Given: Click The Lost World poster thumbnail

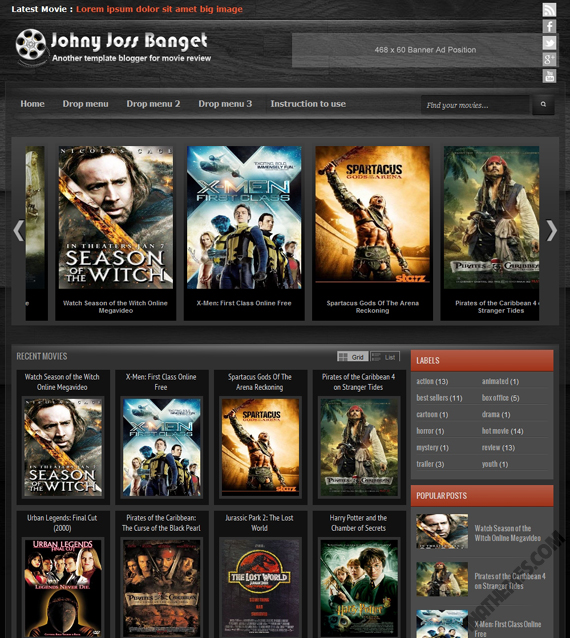Looking at the screenshot, I should pyautogui.click(x=260, y=588).
